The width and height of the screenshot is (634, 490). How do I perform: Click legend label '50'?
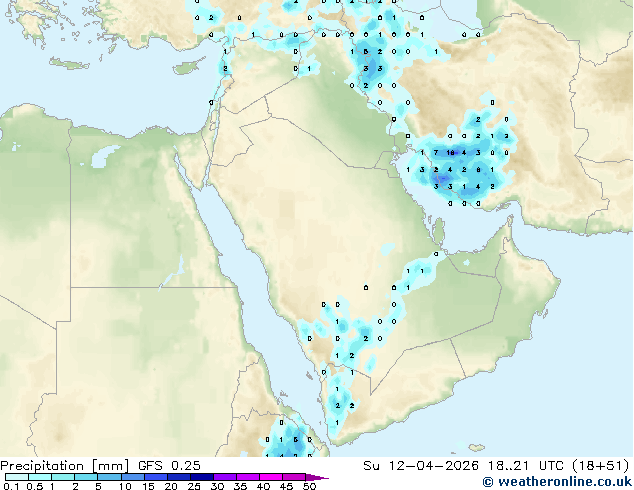309,486
